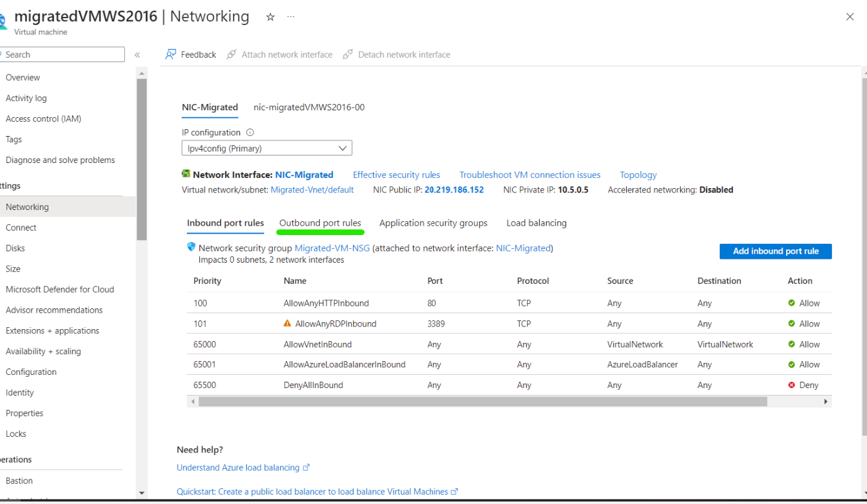
Task: Open Overview in the sidebar
Action: pos(23,78)
